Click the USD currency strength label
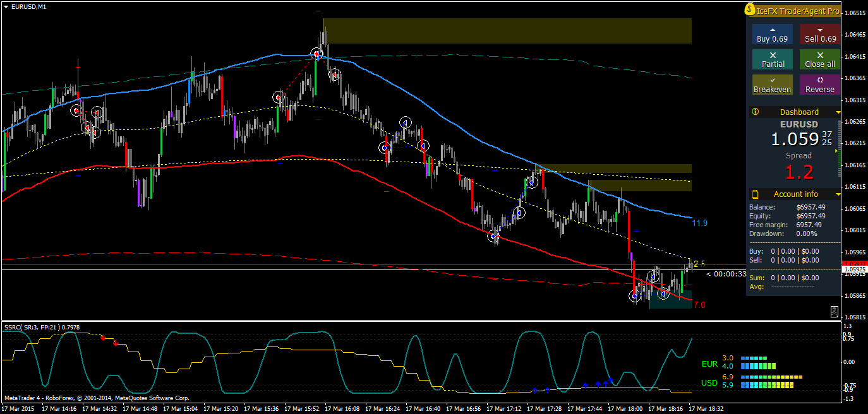Viewport: 868px width, 414px height. 709,383
